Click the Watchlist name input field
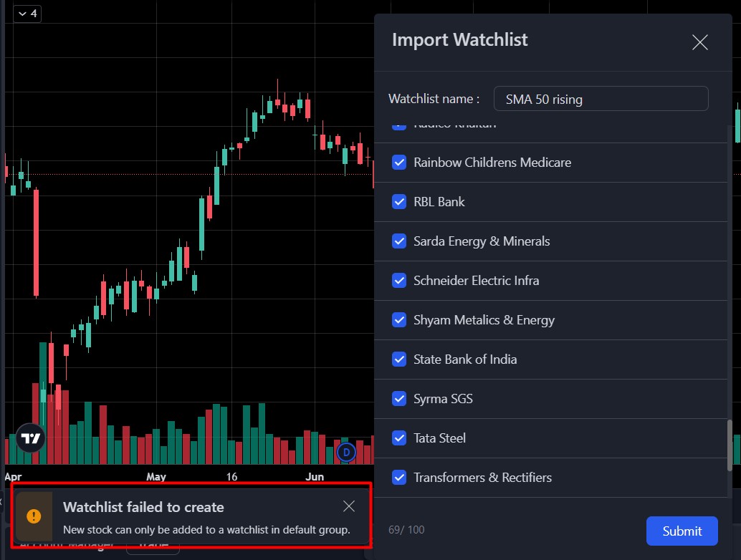 (601, 99)
